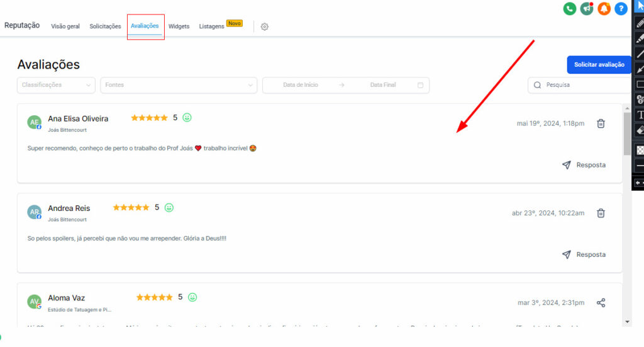Click the blue help question mark icon

coord(621,9)
